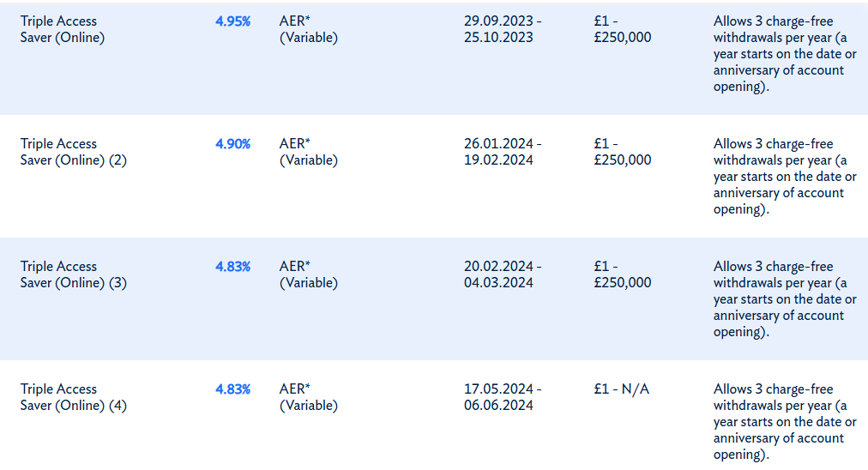This screenshot has height=470, width=868.
Task: Click the £1 - N/A balance cell
Action: (x=621, y=389)
